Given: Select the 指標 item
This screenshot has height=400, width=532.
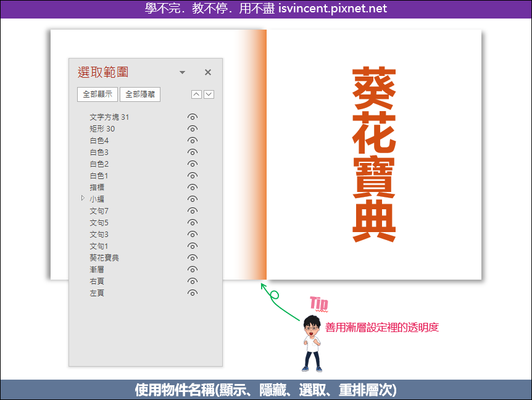Looking at the screenshot, I should (x=97, y=187).
